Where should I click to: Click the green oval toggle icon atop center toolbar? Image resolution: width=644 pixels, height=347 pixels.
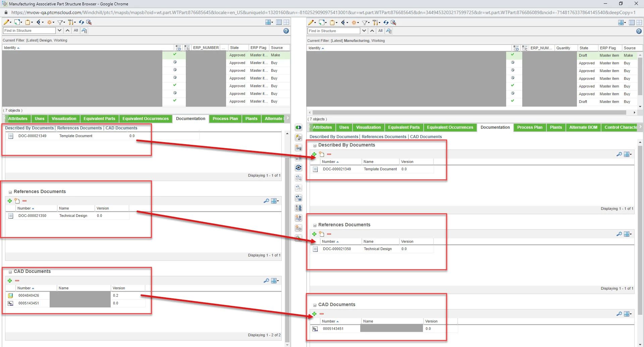click(x=299, y=127)
